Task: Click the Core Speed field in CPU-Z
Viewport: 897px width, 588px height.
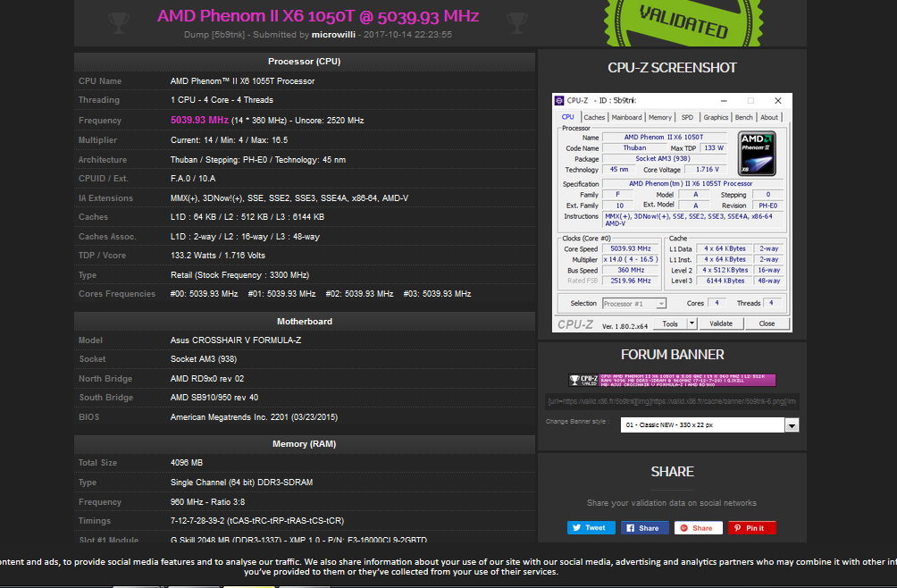Action: pos(631,248)
